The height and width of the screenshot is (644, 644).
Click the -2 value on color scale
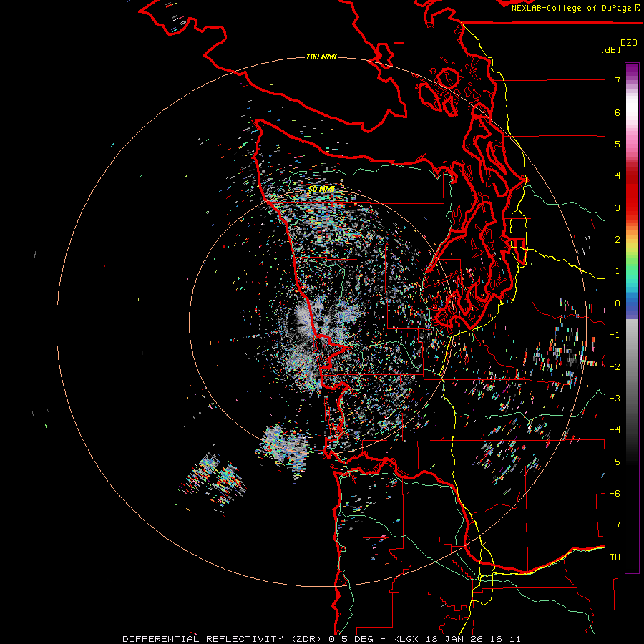coord(615,367)
